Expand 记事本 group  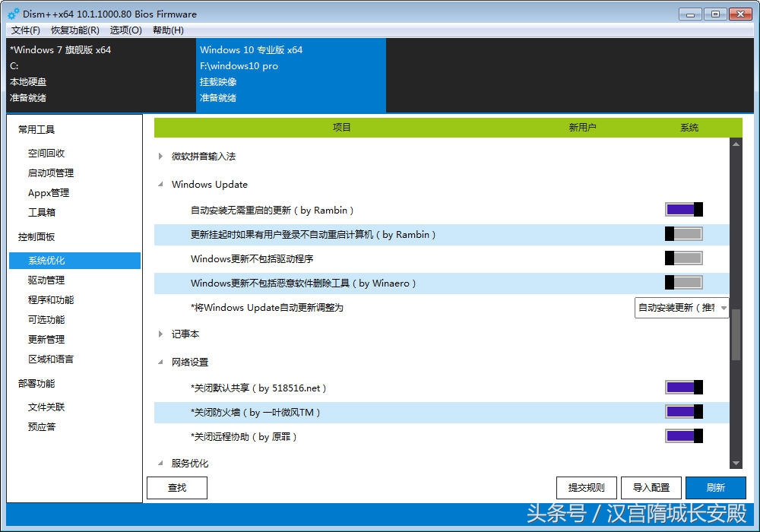(x=160, y=334)
